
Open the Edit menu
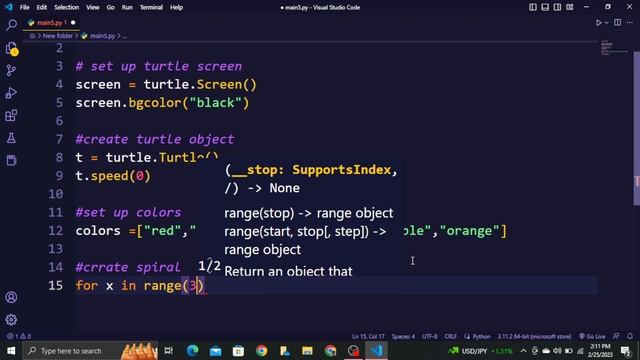point(42,7)
